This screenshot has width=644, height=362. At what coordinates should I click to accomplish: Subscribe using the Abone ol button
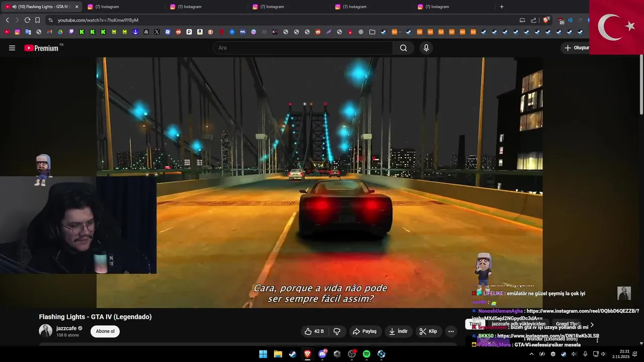click(x=105, y=331)
